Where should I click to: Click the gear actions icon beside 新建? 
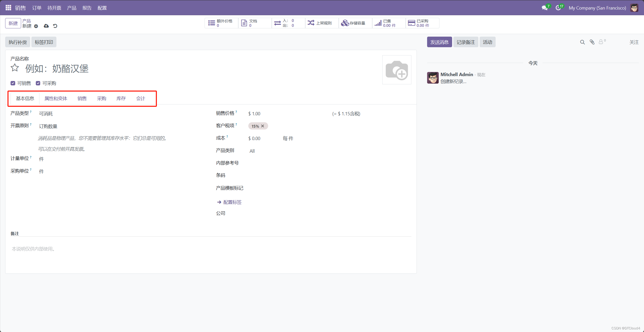(36, 26)
